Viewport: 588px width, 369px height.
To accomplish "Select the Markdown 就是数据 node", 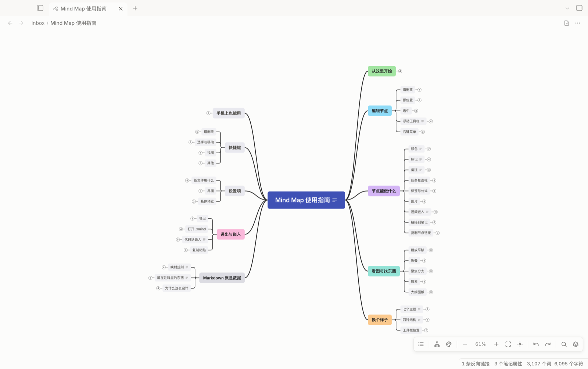I will 222,278.
